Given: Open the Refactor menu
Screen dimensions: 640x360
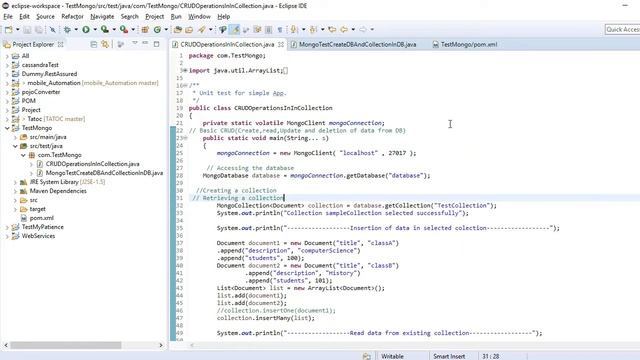Looking at the screenshot, I should 72,16.
